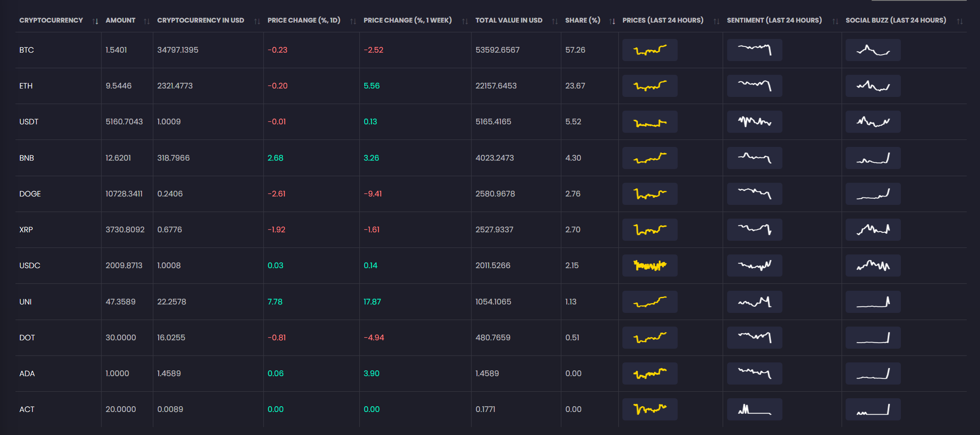Open USDC sentiment sparkline
Image resolution: width=980 pixels, height=435 pixels.
click(755, 266)
